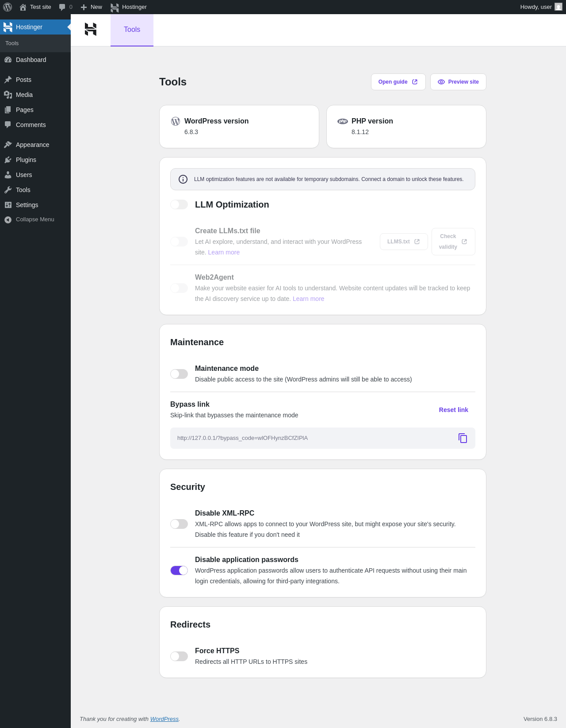This screenshot has height=728, width=566.
Task: Click the user avatar next to Howdy
Action: coord(558,7)
